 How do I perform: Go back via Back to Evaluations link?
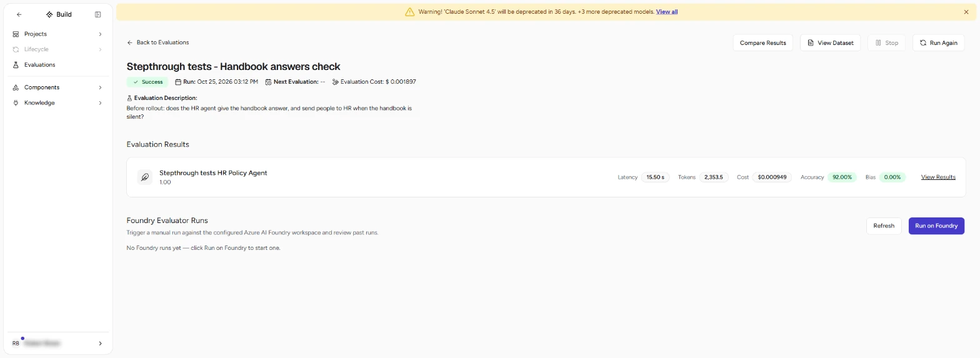tap(157, 42)
